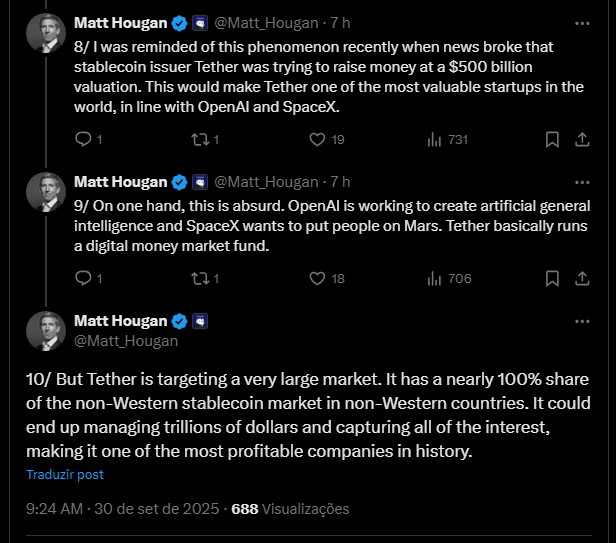Click the Traduzir post link
This screenshot has height=543, width=616.
pos(65,475)
